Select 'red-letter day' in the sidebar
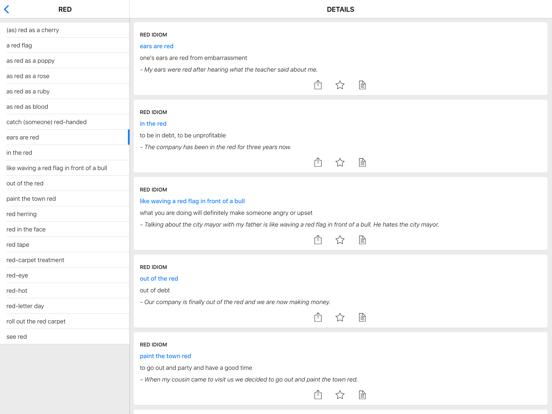This screenshot has width=552, height=414. [65, 306]
